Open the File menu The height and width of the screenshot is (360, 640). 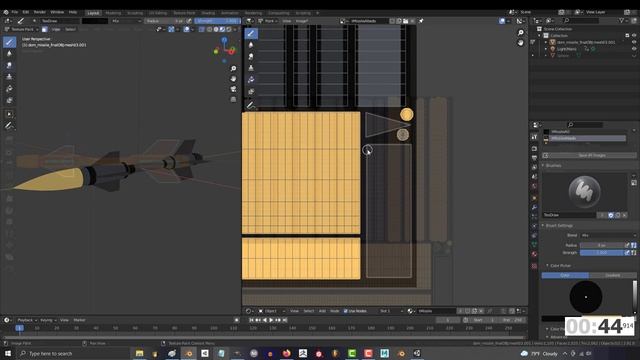15,12
